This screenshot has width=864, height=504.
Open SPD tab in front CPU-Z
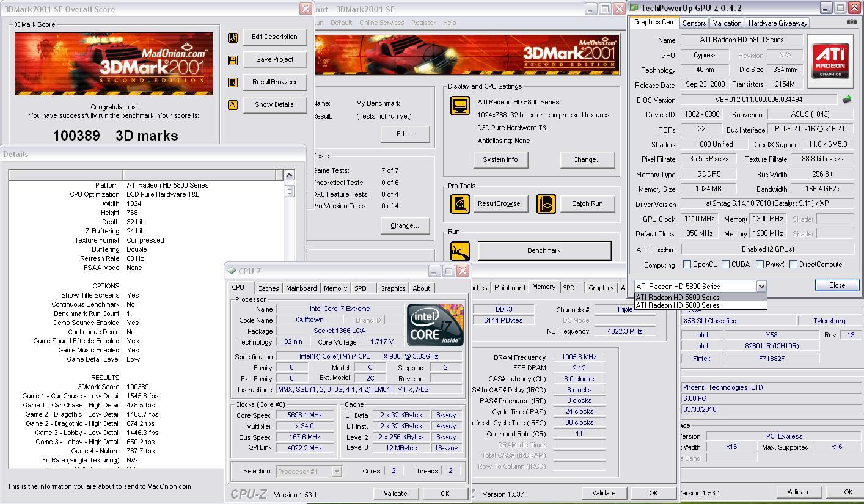pyautogui.click(x=361, y=288)
